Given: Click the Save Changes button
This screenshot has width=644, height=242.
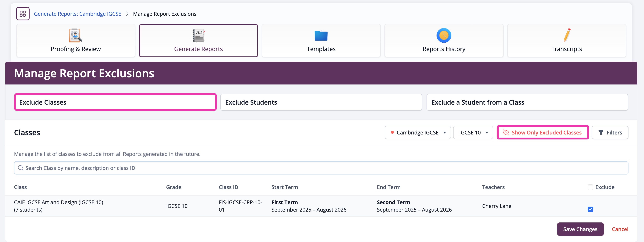Looking at the screenshot, I should 580,229.
